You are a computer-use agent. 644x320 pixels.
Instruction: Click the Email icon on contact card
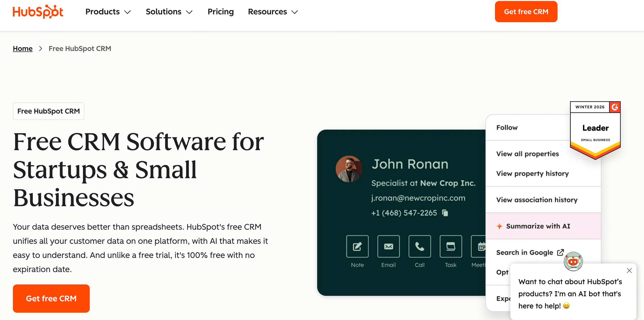[388, 246]
